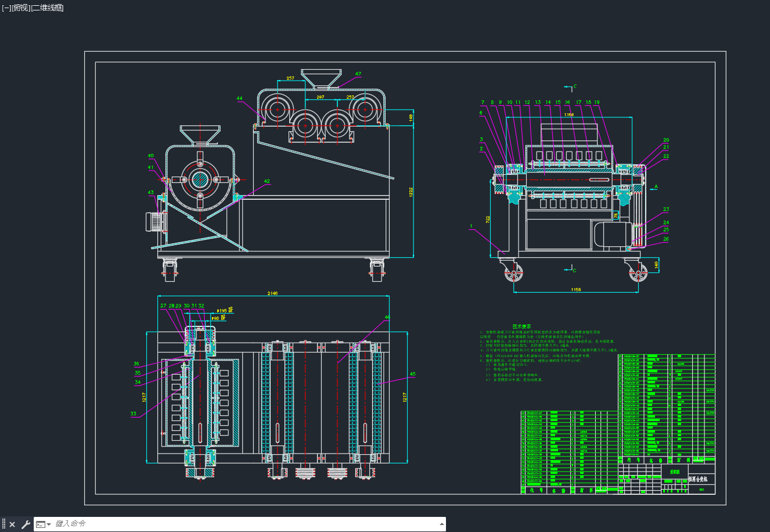
Task: Select the 2146 overall length dimension
Action: (272, 293)
